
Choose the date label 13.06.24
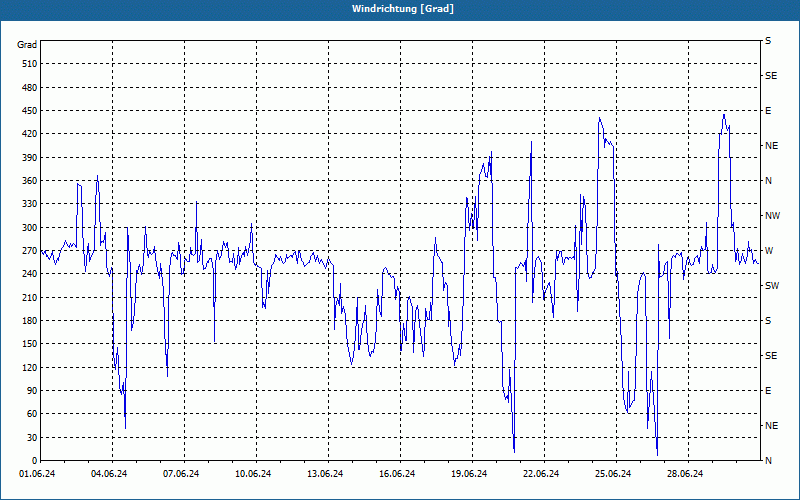pyautogui.click(x=324, y=474)
